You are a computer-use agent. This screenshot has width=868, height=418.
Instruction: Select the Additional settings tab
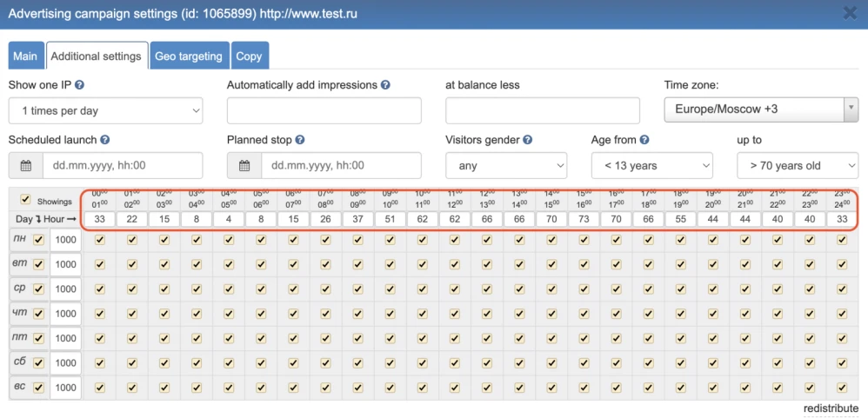[97, 56]
